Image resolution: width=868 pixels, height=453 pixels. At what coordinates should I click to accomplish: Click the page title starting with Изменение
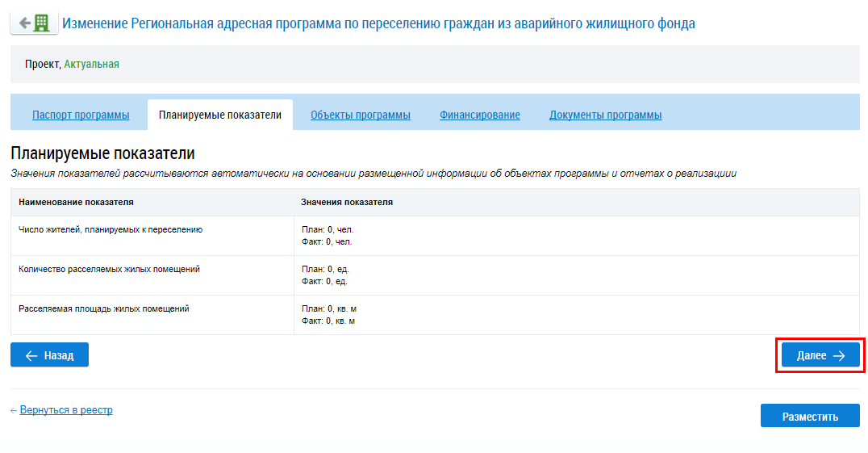(378, 23)
